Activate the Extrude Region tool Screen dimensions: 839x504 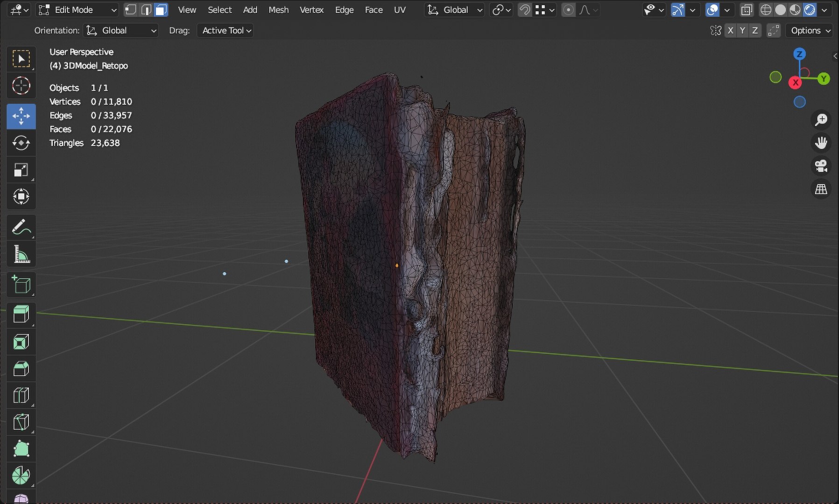(21, 315)
